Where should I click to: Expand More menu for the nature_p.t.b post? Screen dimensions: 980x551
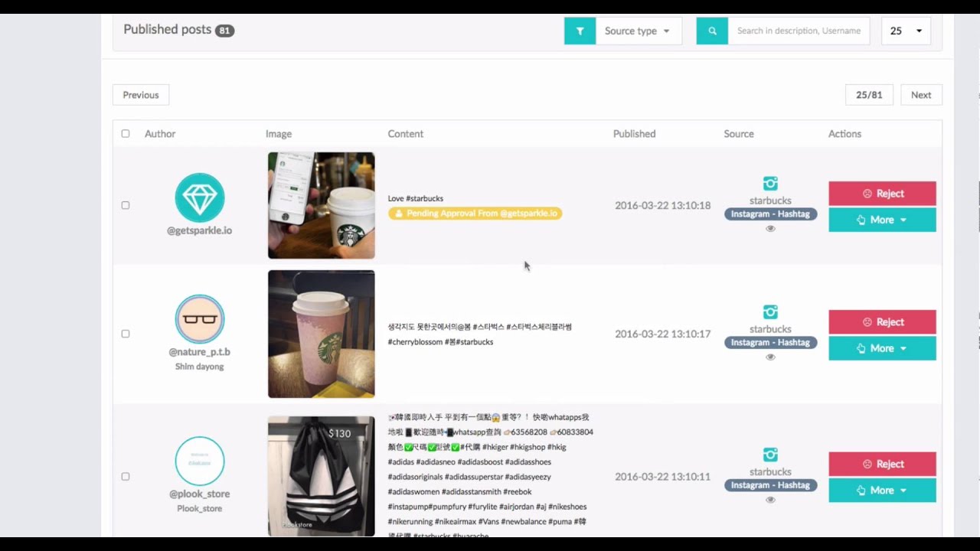click(882, 348)
